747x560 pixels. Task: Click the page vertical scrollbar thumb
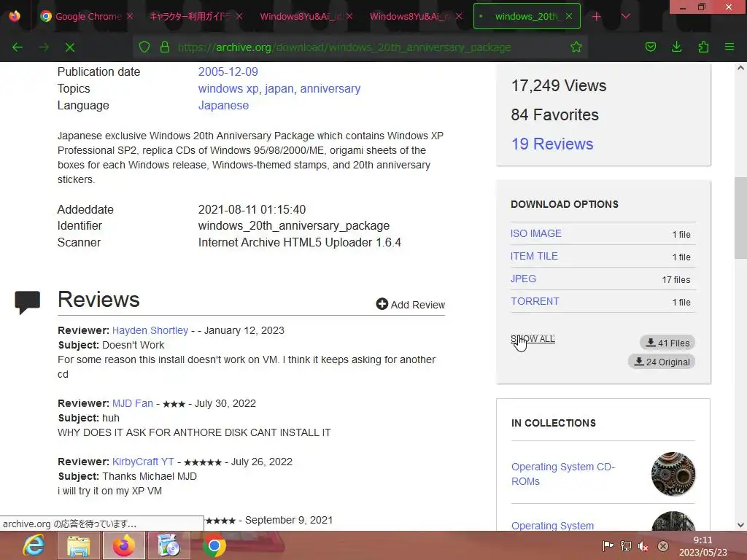coord(740,218)
